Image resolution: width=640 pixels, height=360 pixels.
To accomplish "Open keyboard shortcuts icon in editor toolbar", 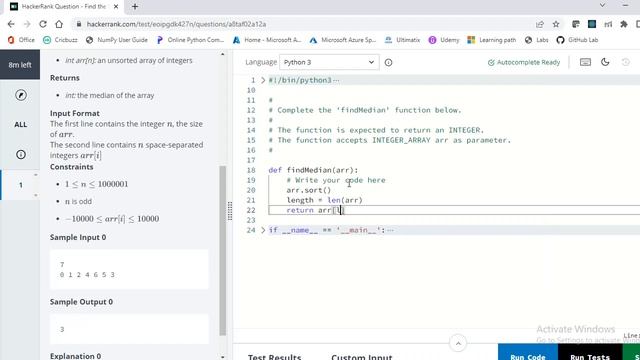I will pyautogui.click(x=585, y=62).
